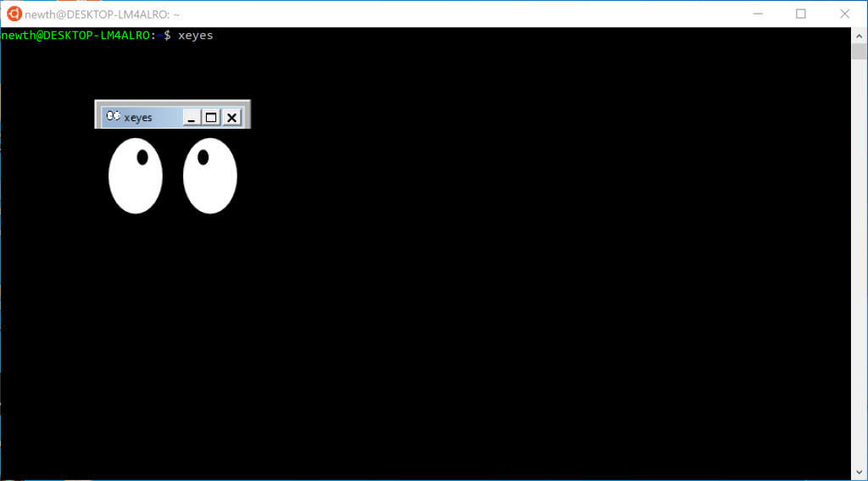Close the xeyes window
The height and width of the screenshot is (481, 868).
231,118
